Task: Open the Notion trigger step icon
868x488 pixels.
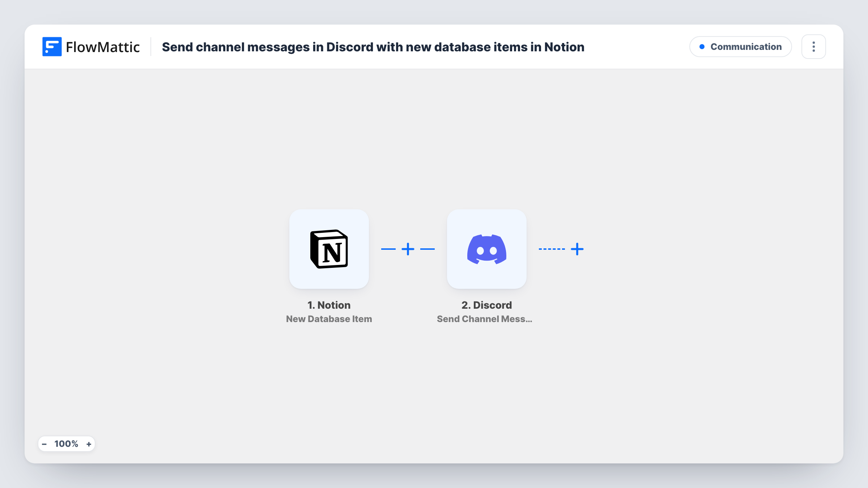Action: click(329, 249)
